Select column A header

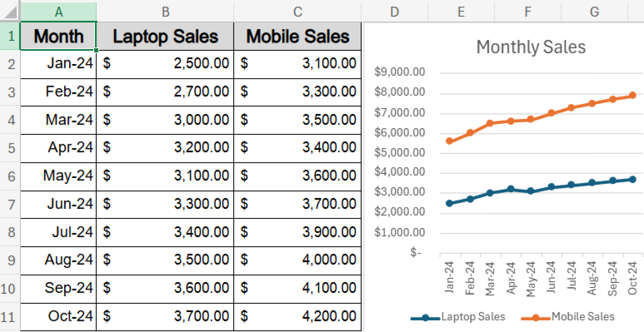point(58,12)
